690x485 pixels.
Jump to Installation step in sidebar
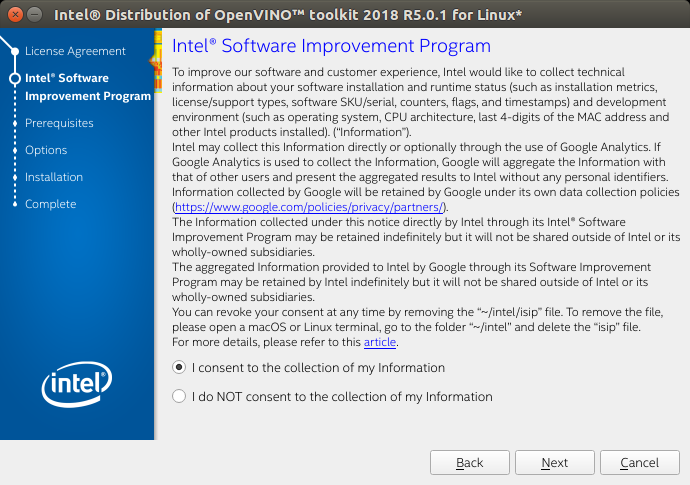(x=54, y=177)
